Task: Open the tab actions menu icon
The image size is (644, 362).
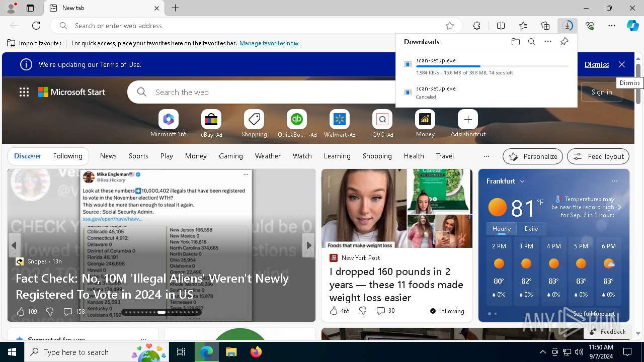Action: click(30, 8)
